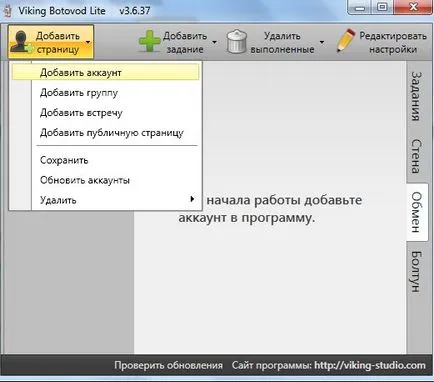Click the Добавить задание toolbar label
Viewport: 434px width, 382px height.
(x=185, y=42)
